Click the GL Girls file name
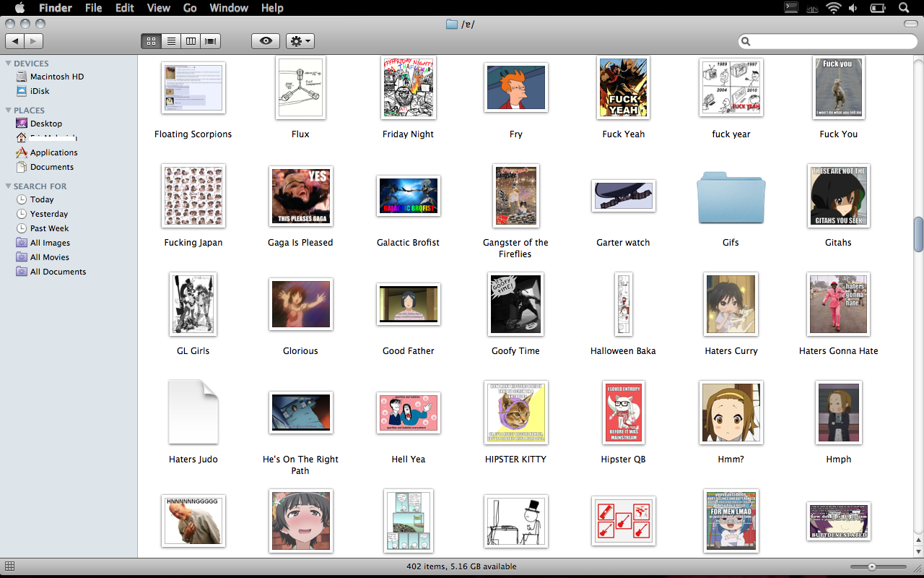924x578 pixels. 193,351
